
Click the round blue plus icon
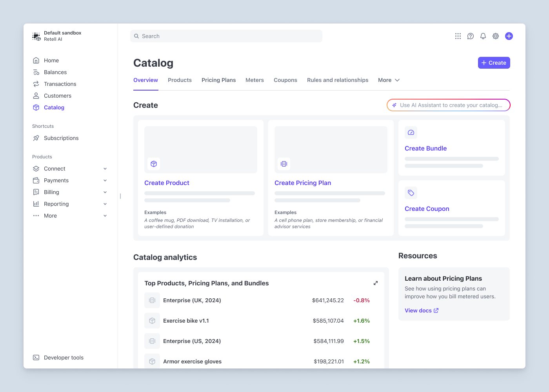click(509, 36)
